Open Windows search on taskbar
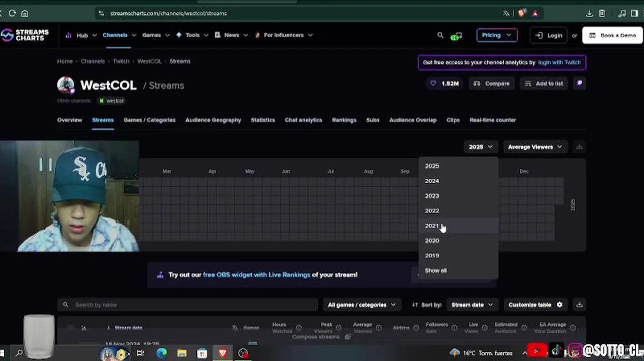Screen dimensions: 644x361 click(x=19, y=353)
